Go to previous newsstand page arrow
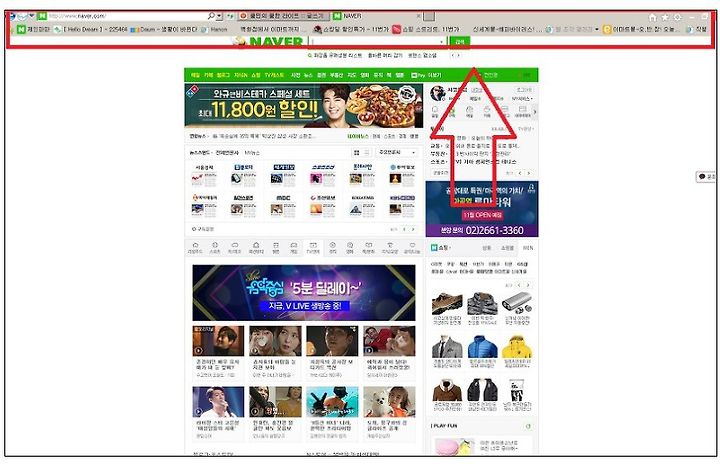 click(x=404, y=229)
